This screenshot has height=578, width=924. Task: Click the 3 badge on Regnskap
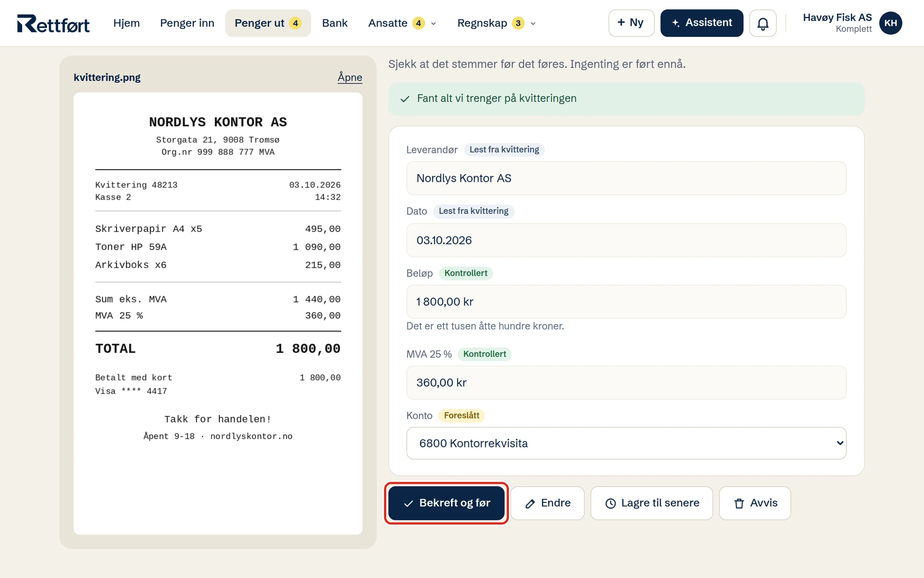point(518,23)
